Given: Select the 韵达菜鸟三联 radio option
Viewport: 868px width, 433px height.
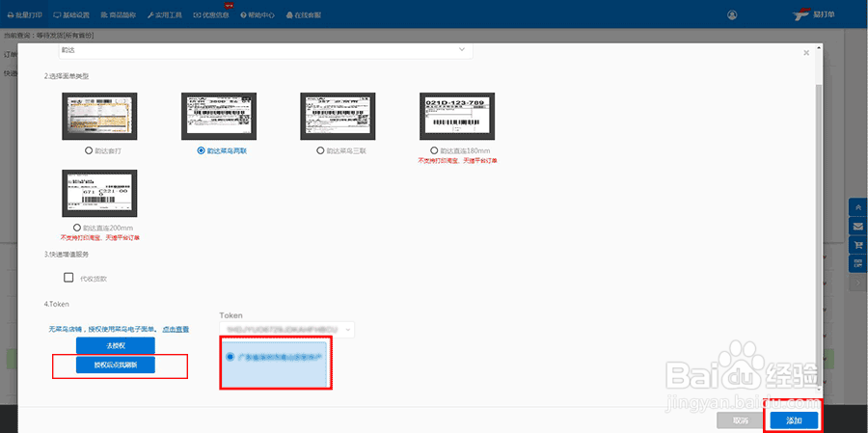Looking at the screenshot, I should [x=319, y=150].
